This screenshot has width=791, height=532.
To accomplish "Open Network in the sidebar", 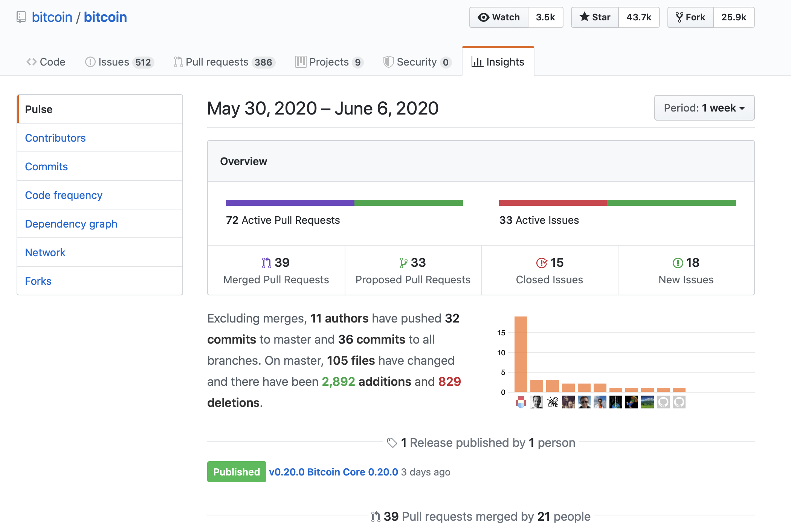I will tap(100, 252).
